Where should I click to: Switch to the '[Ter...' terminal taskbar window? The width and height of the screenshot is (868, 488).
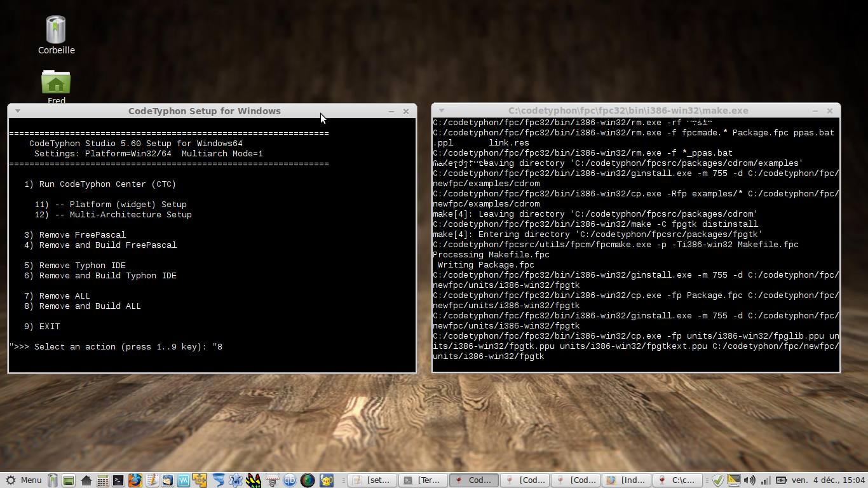click(x=423, y=480)
